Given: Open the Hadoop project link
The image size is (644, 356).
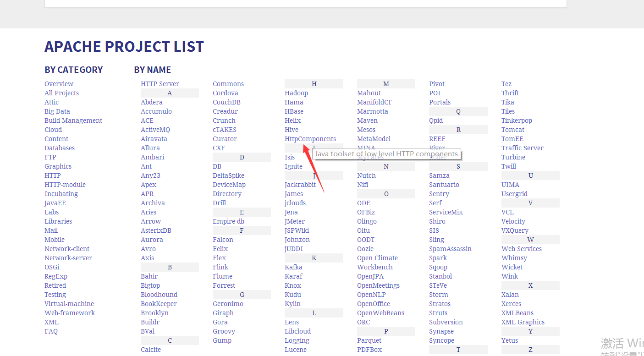Looking at the screenshot, I should [x=296, y=93].
